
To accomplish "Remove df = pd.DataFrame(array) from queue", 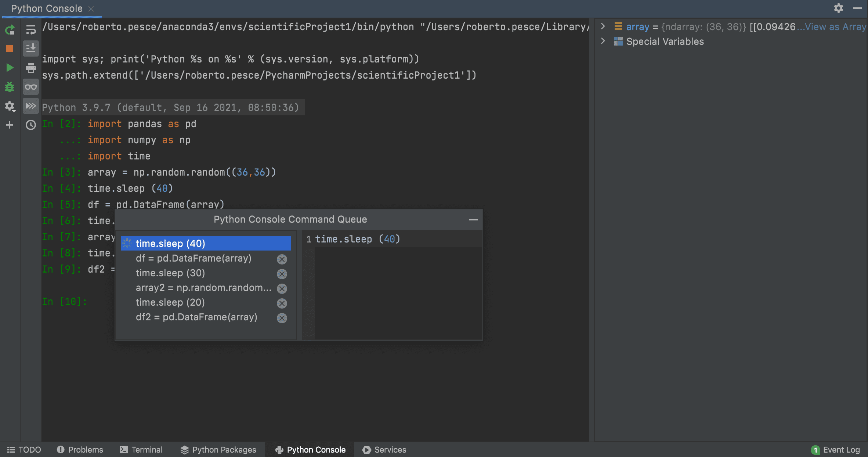I will coord(281,258).
